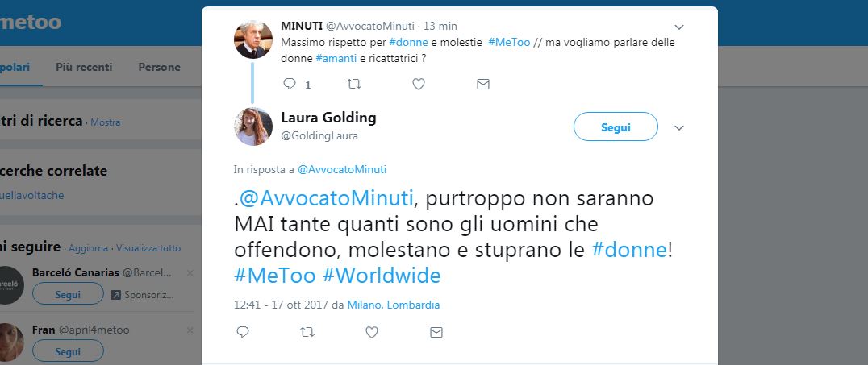Switch to Persone tab
Image resolution: width=868 pixels, height=365 pixels.
click(x=160, y=67)
